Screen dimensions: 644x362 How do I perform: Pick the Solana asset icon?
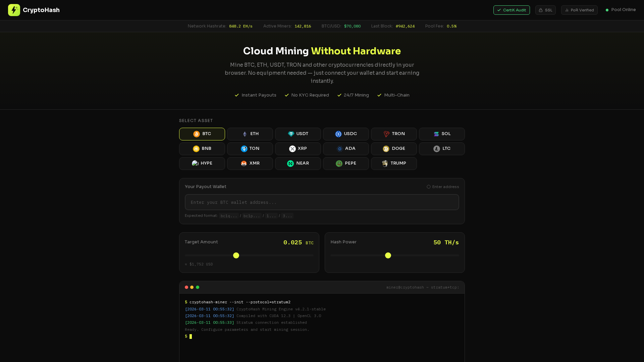(x=436, y=134)
